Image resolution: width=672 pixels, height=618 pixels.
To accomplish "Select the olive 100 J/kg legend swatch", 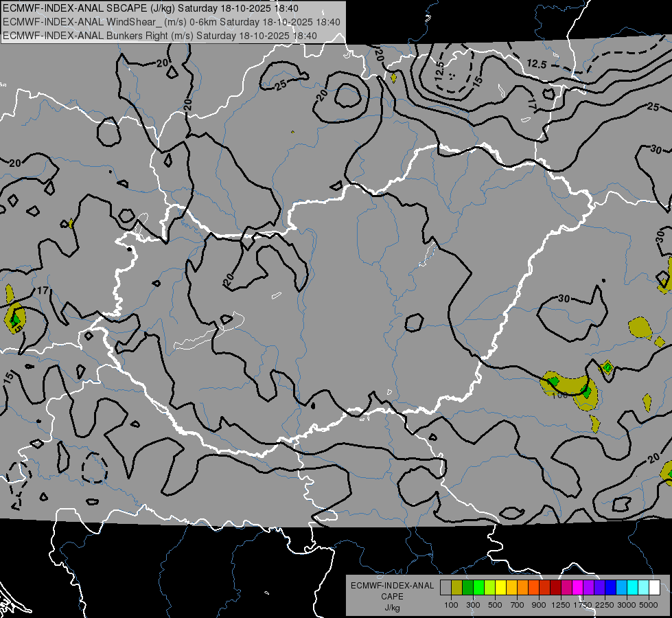I will [x=457, y=587].
